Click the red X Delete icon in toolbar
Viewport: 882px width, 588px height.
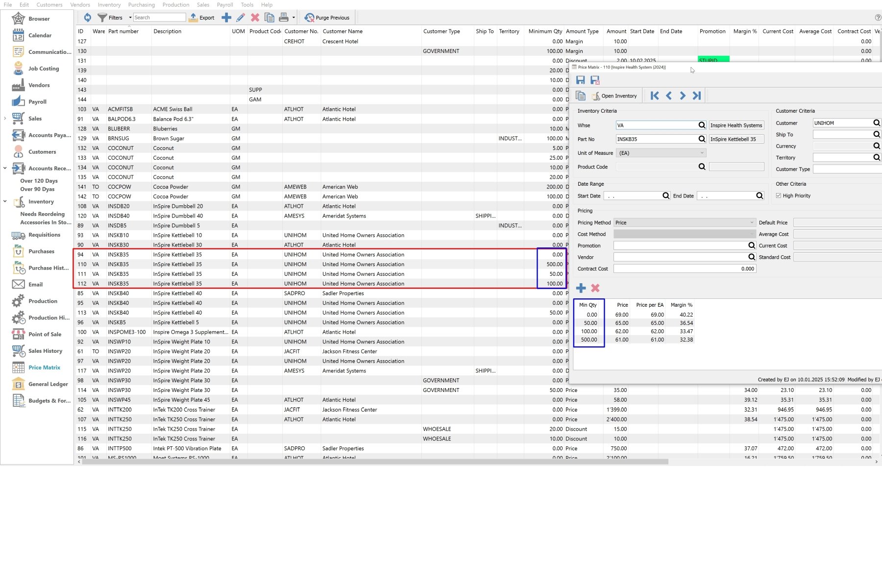pyautogui.click(x=255, y=18)
